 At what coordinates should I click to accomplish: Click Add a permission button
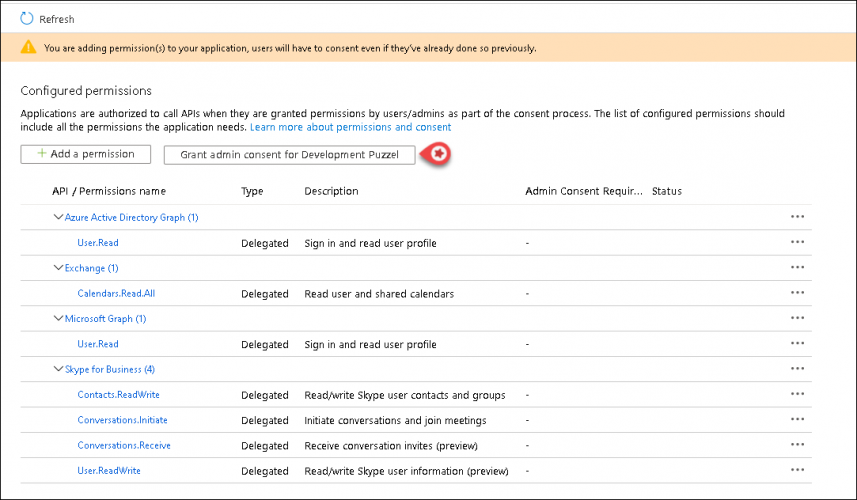(85, 154)
